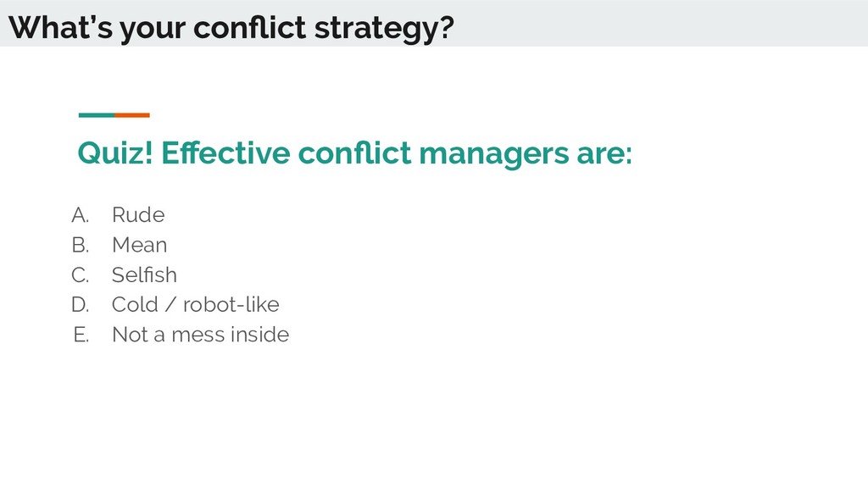This screenshot has width=868, height=488.
Task: Select the letter E list marker
Action: click(x=81, y=334)
